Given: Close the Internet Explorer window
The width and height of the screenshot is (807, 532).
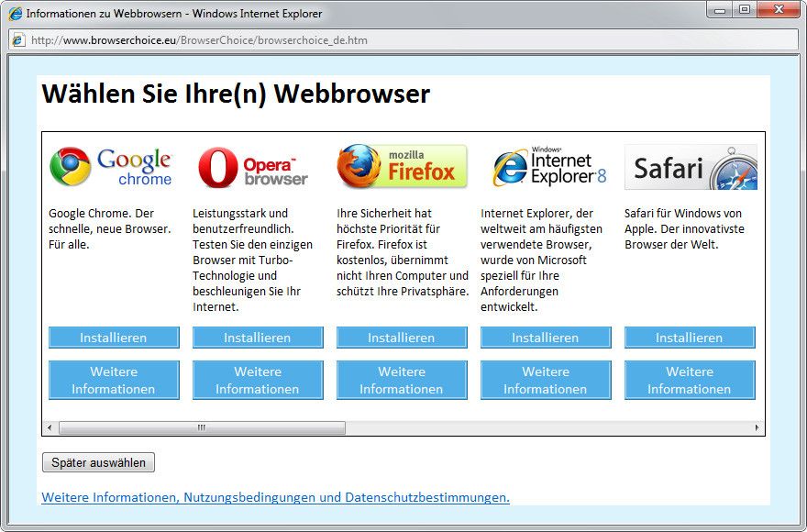Looking at the screenshot, I should (779, 10).
